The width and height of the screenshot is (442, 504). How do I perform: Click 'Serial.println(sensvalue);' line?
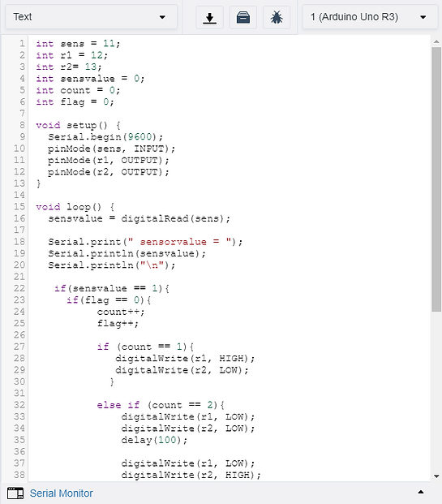tap(127, 253)
